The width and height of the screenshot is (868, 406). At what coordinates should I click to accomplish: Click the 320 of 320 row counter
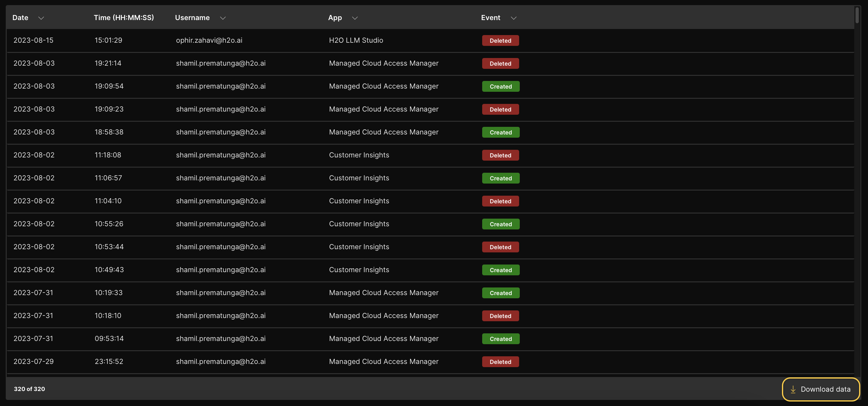click(x=29, y=389)
